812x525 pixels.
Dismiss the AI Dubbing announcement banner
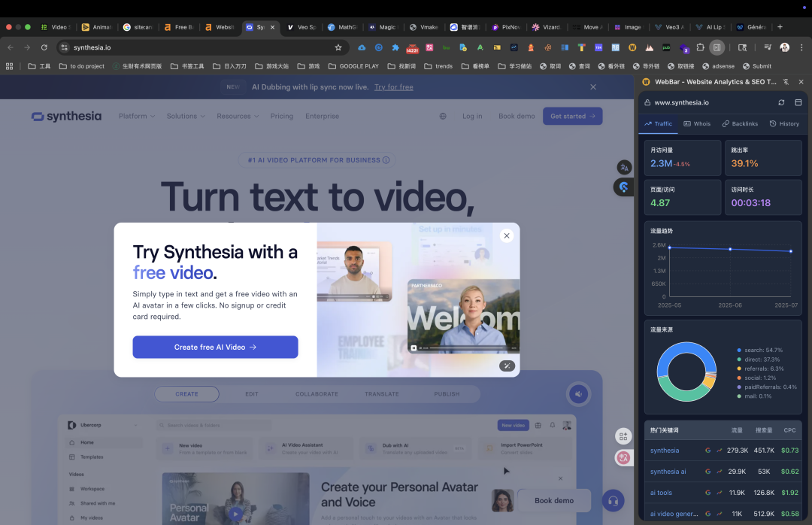coord(593,87)
